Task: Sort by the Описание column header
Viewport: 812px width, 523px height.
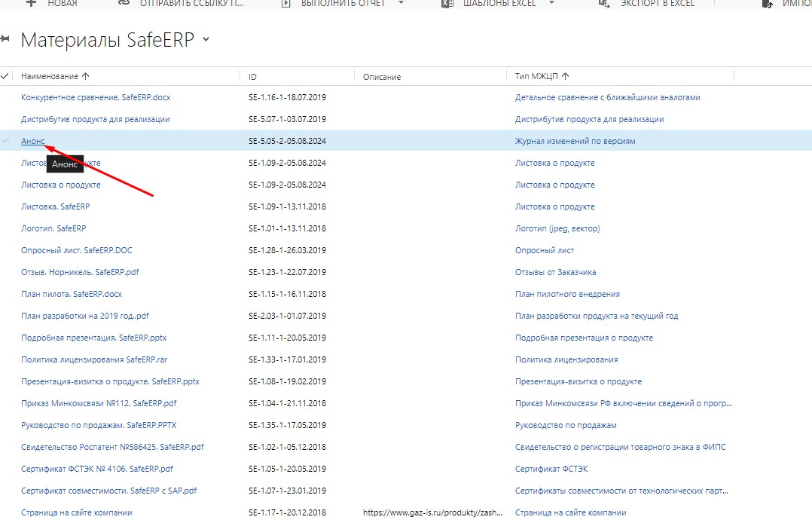Action: click(382, 77)
